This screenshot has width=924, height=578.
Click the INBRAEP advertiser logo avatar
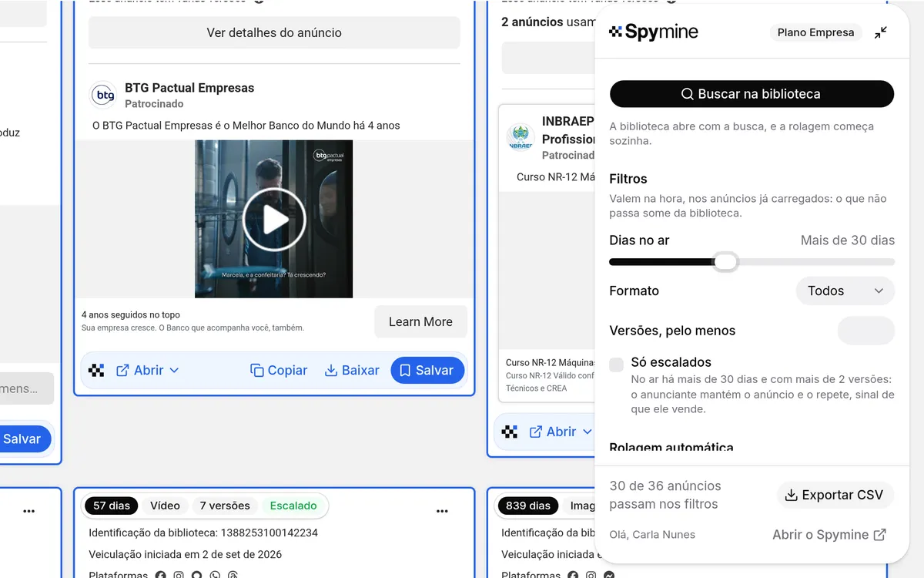coord(521,137)
